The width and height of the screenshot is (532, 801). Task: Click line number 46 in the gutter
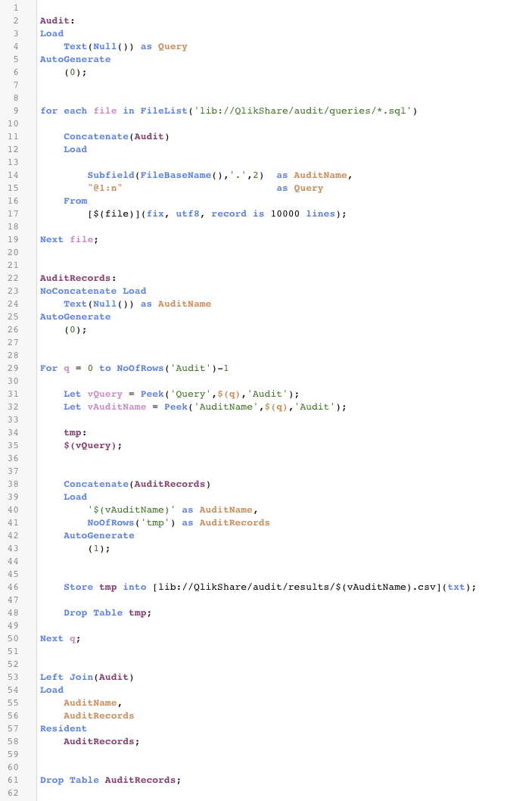13,587
